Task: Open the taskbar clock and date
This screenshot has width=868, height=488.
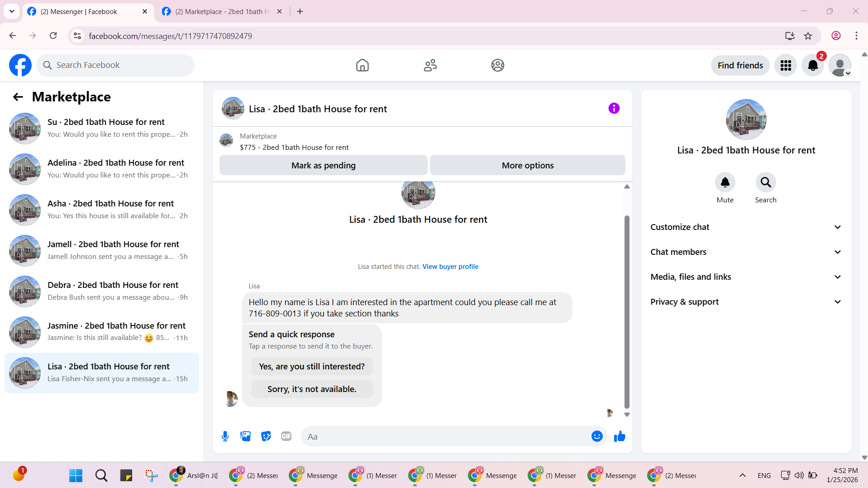Action: (x=842, y=475)
